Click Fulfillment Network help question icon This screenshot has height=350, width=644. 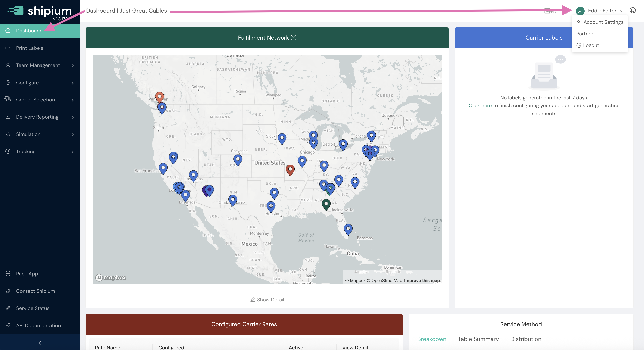point(294,38)
